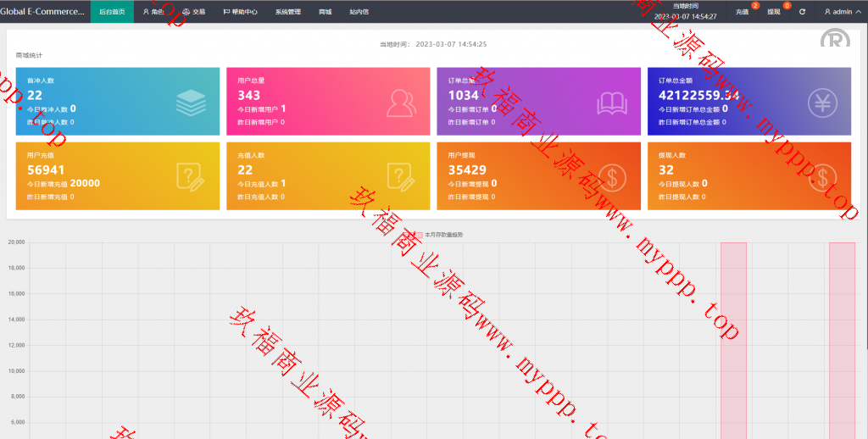Viewport: 868px width, 439px height.
Task: Open the 帮助中心 navigation menu
Action: [x=240, y=12]
